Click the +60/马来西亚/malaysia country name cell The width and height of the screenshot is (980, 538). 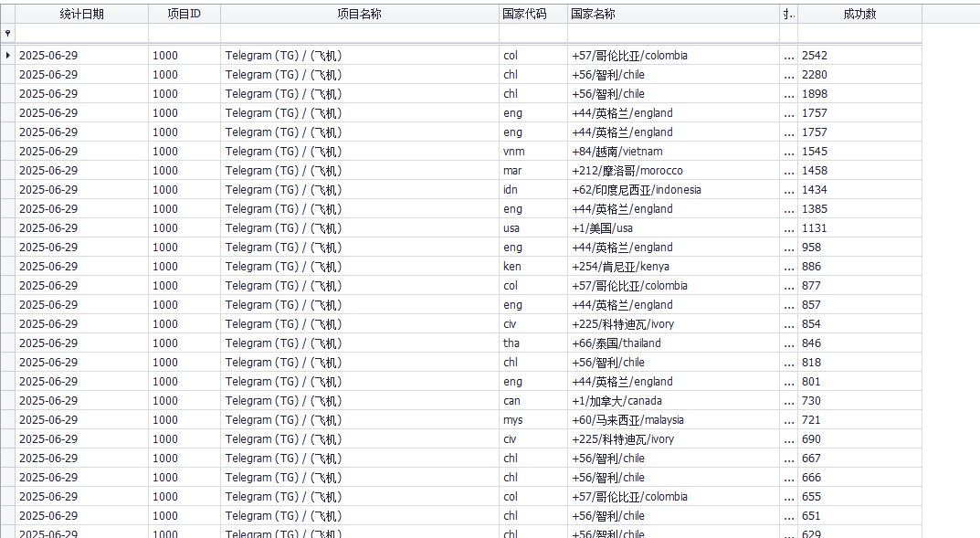(x=674, y=420)
